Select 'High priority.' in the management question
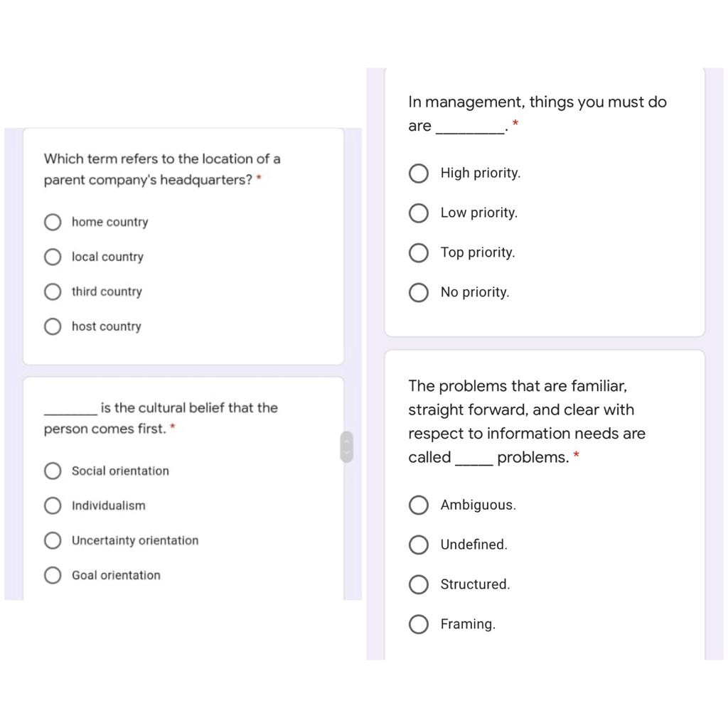Image resolution: width=728 pixels, height=728 pixels. pos(419,173)
